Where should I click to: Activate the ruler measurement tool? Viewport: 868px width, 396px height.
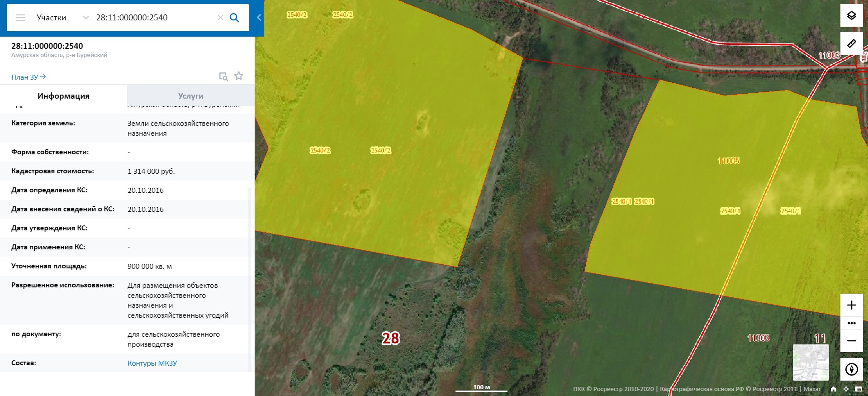[851, 43]
